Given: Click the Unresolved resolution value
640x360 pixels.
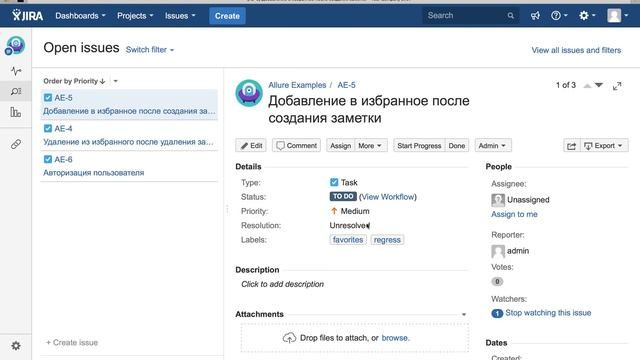Looking at the screenshot, I should coord(349,225).
